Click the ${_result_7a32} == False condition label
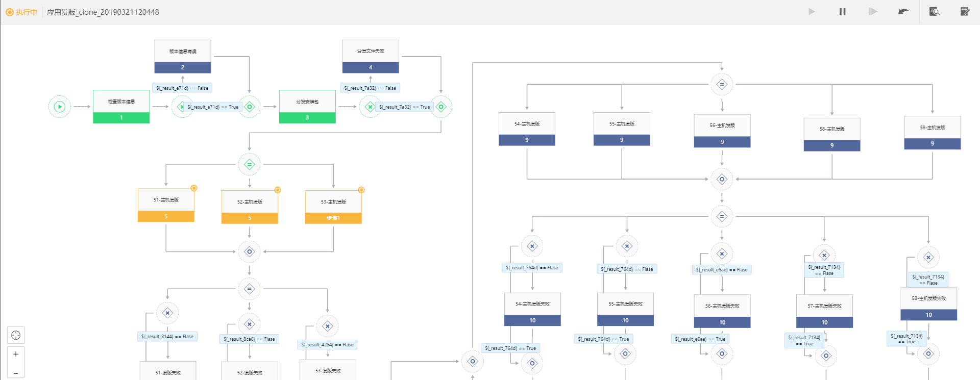 point(370,88)
